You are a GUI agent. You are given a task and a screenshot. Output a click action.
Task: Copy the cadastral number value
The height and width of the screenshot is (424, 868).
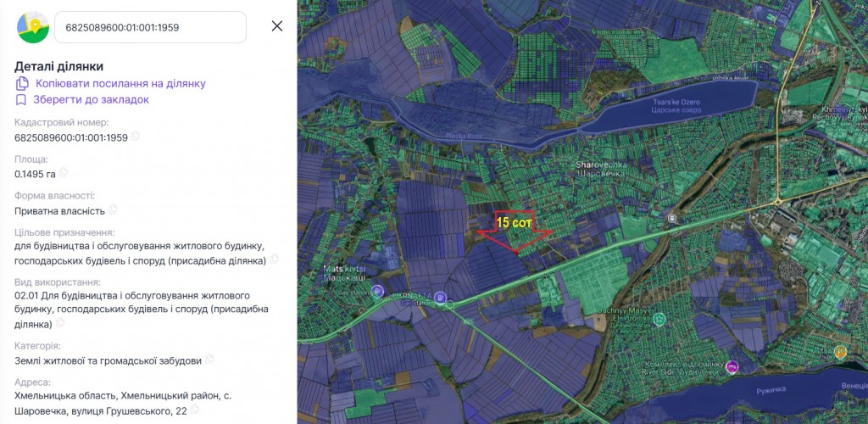(x=136, y=137)
